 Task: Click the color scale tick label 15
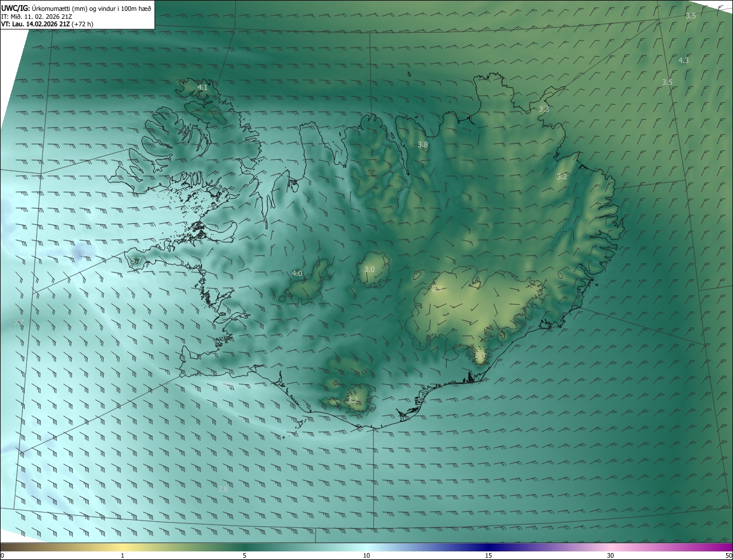[488, 555]
